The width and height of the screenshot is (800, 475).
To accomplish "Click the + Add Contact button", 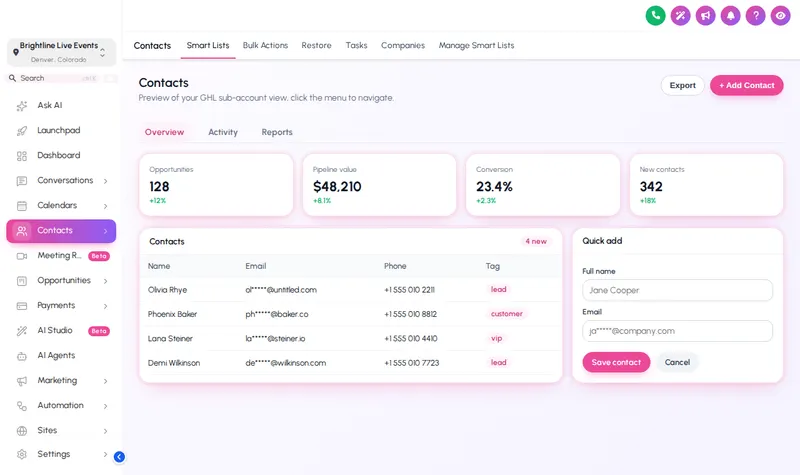I will coord(746,85).
